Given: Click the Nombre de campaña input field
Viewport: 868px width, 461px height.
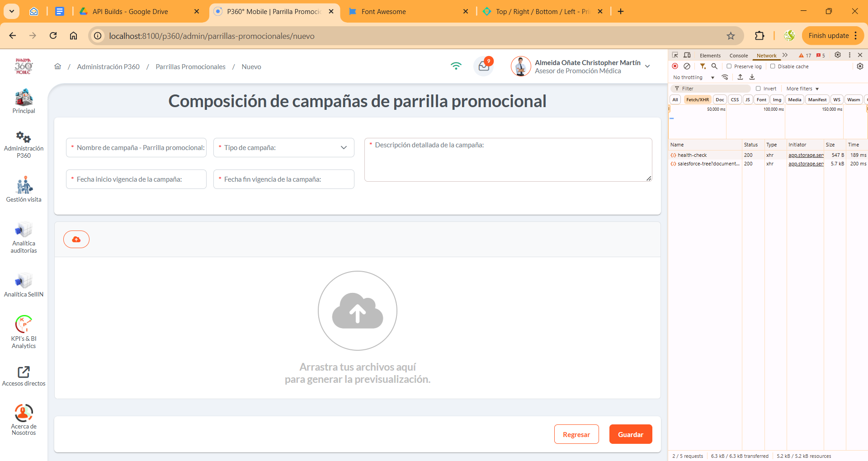Looking at the screenshot, I should coord(136,148).
